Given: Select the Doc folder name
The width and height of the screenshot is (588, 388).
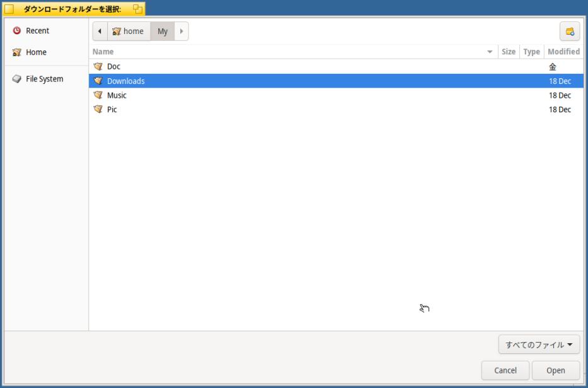Looking at the screenshot, I should 113,66.
